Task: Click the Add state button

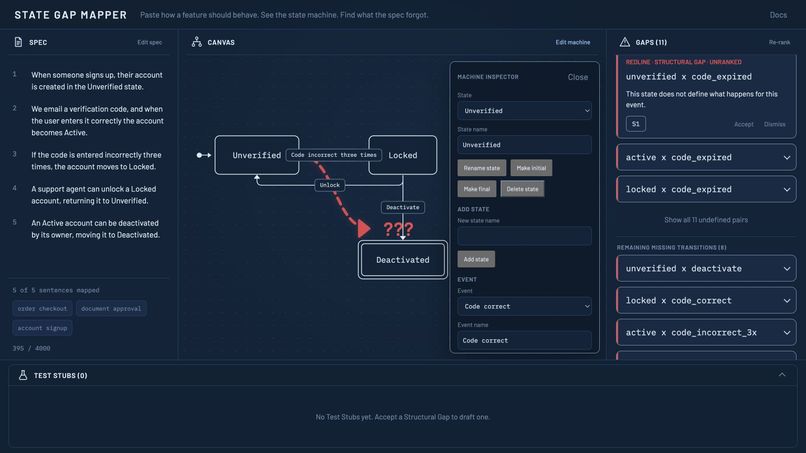Action: (x=476, y=259)
